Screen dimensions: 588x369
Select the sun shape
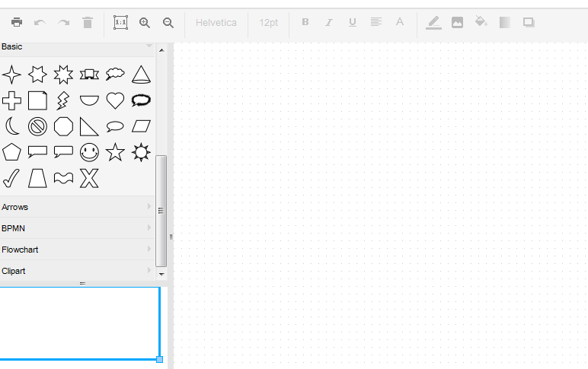tap(141, 152)
